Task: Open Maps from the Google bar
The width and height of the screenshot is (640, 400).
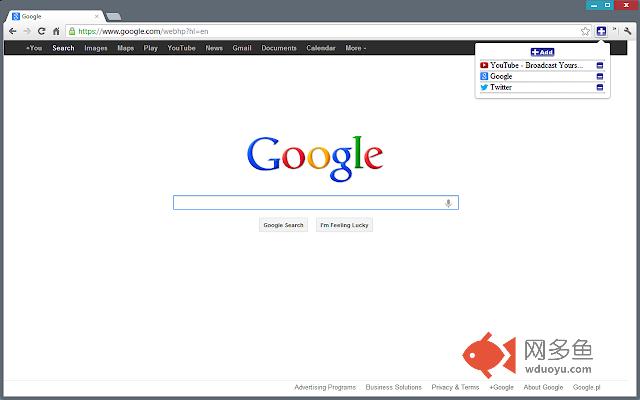Action: (125, 48)
